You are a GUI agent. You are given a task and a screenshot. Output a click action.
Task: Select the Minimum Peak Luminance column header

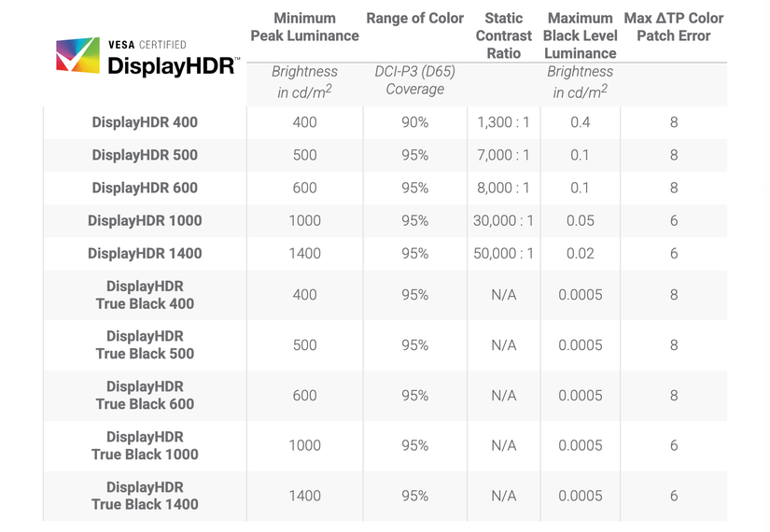[304, 27]
